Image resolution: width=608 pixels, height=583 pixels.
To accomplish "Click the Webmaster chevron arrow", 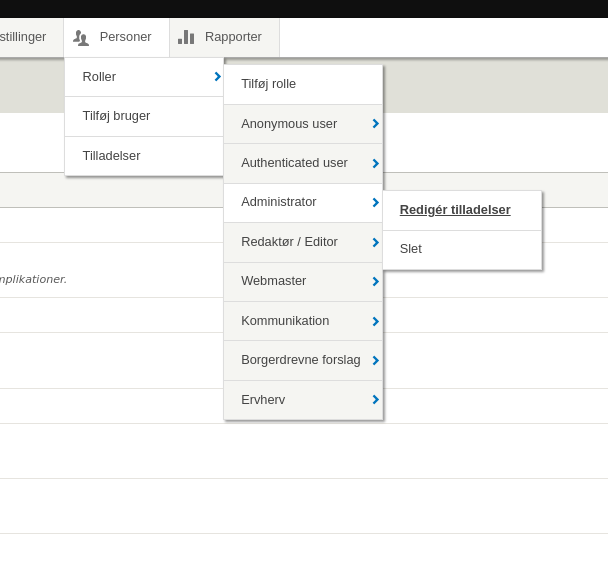I will [375, 282].
